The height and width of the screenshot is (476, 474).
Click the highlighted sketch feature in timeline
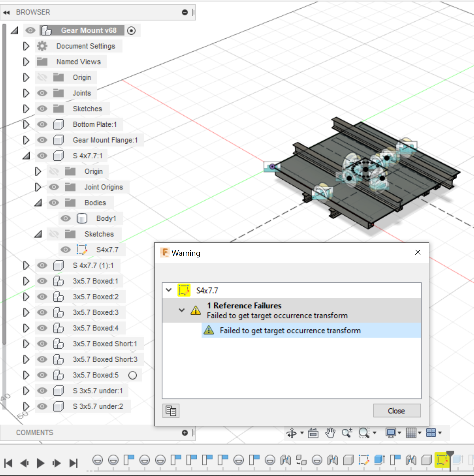(442, 460)
